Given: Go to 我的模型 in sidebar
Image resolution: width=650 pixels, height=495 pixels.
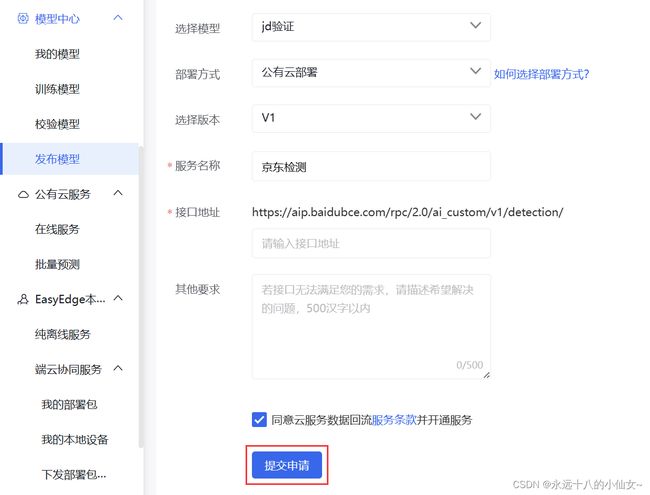Looking at the screenshot, I should (57, 54).
